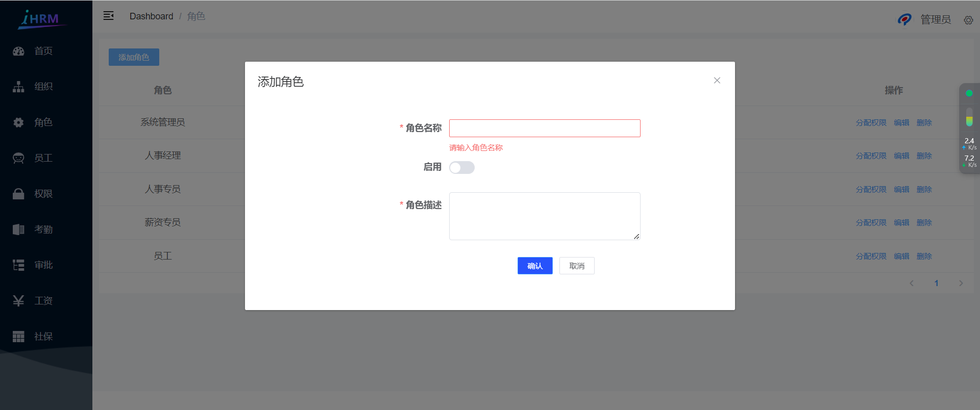Screen dimensions: 980x410
Task: Click the administrator avatar icon
Action: pos(904,19)
